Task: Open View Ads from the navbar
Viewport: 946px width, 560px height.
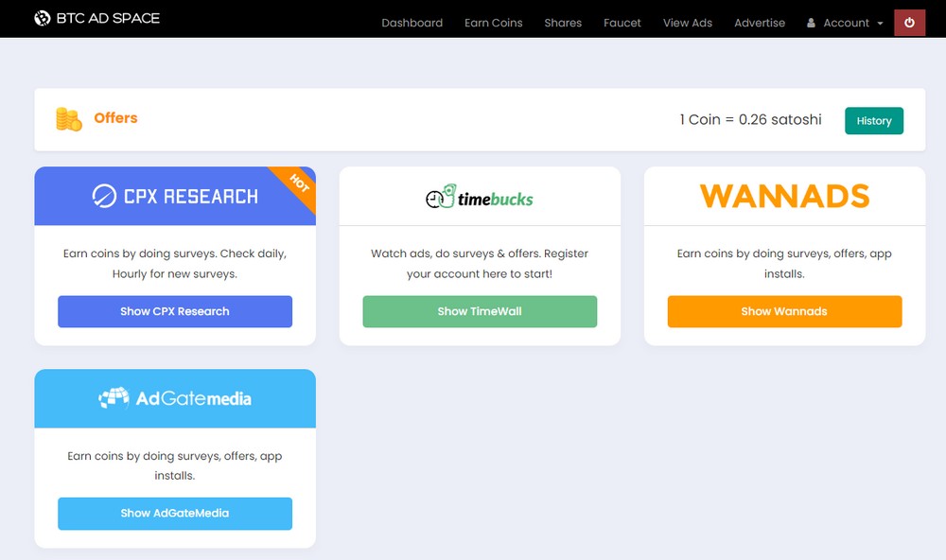Action: (687, 23)
